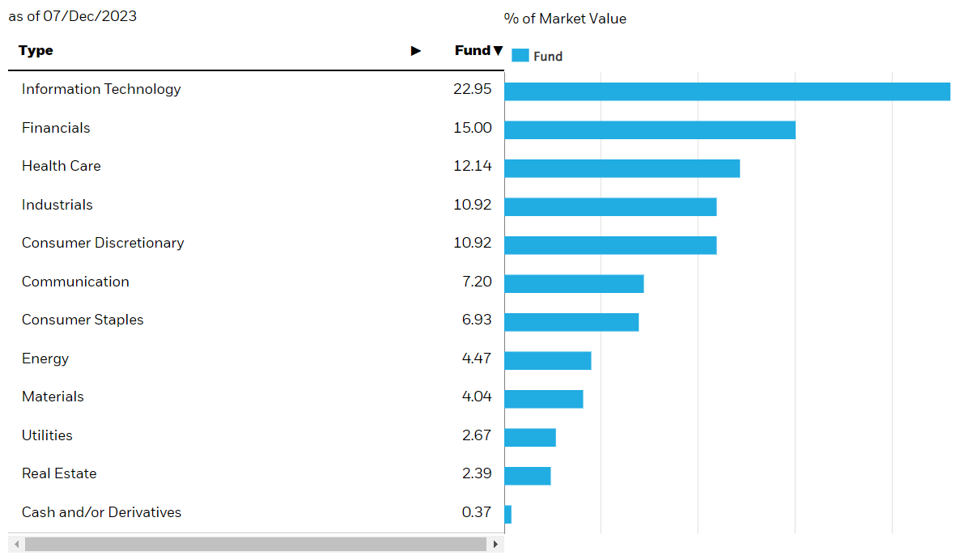Click the Fund sort descending arrow
Viewport: 964px width, 560px height.
[x=498, y=51]
